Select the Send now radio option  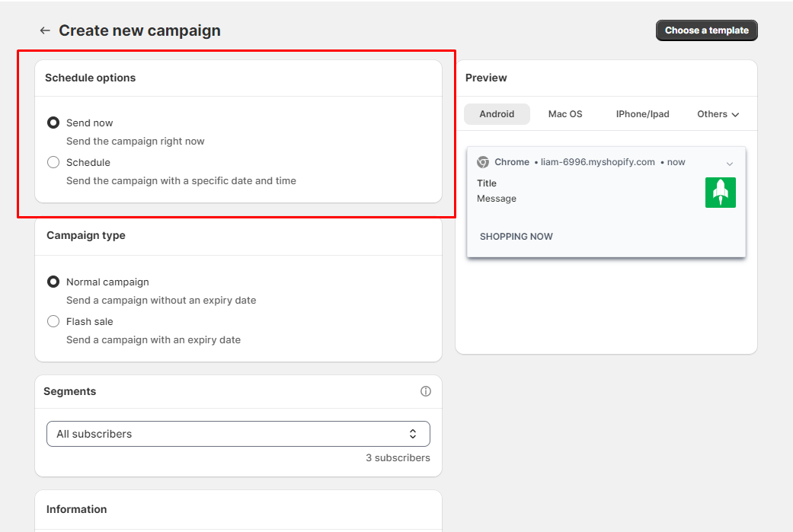coord(53,123)
